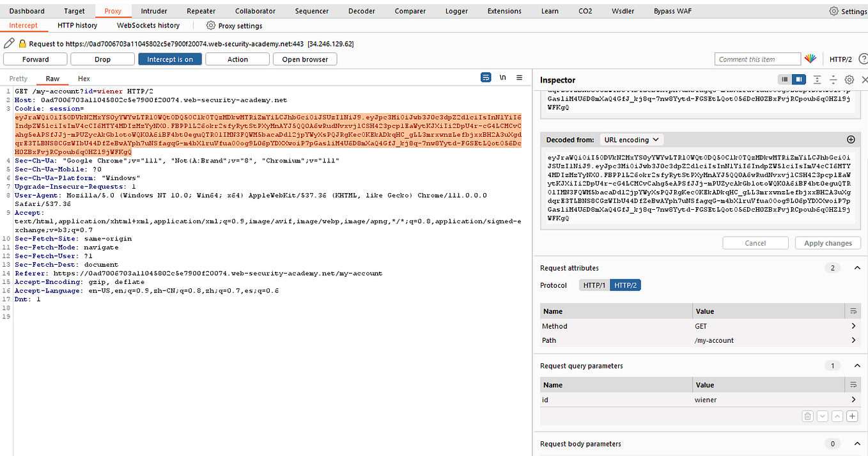Toggle interception off via Intercept is on
The width and height of the screenshot is (868, 456).
pyautogui.click(x=169, y=58)
